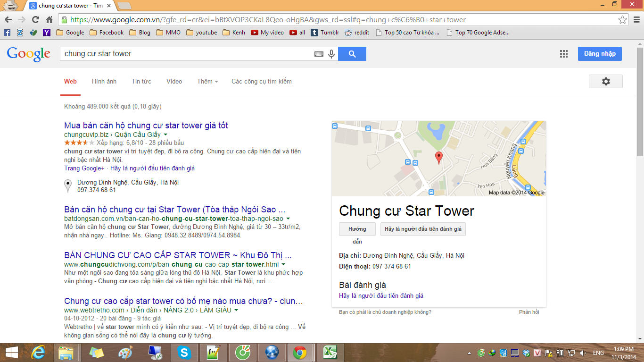Click the blue search magnifier button
The image size is (644, 362).
(x=352, y=54)
